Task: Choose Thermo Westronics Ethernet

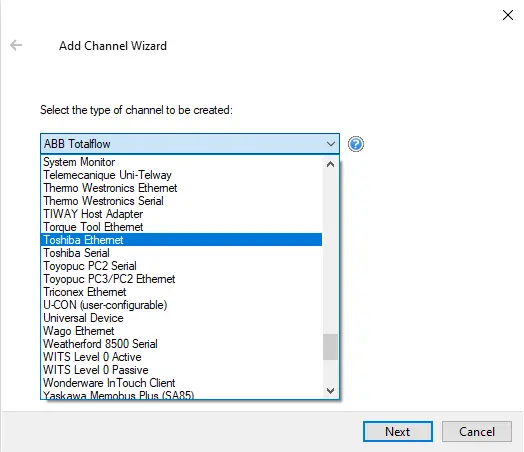Action: pyautogui.click(x=181, y=188)
